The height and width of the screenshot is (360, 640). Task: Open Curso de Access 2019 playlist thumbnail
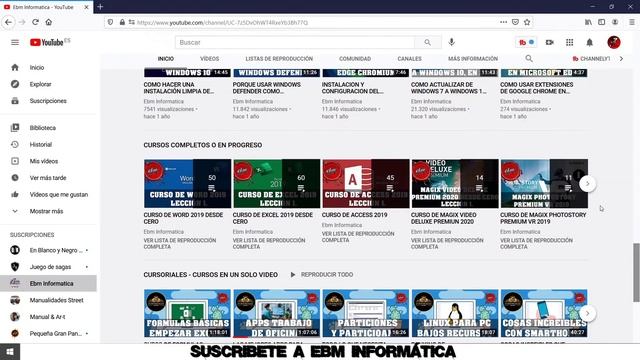366,184
